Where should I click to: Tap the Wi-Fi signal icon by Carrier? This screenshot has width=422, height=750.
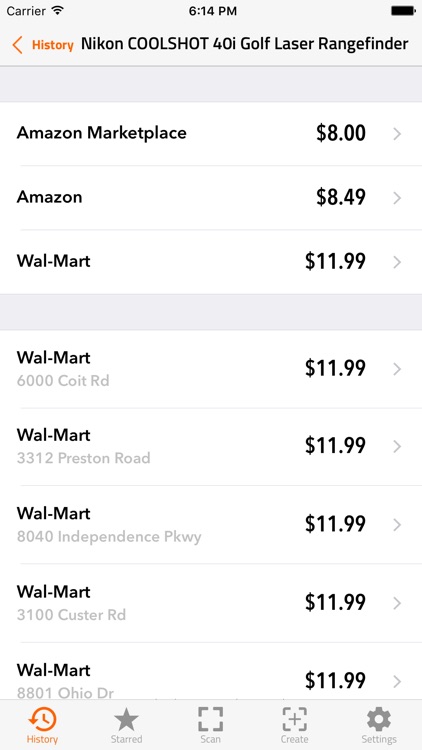pyautogui.click(x=58, y=11)
